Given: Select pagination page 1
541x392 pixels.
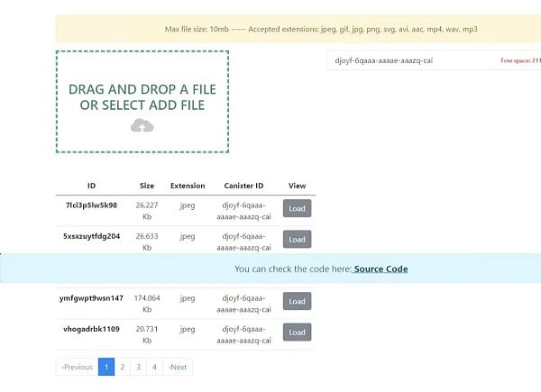Looking at the screenshot, I should point(105,367).
